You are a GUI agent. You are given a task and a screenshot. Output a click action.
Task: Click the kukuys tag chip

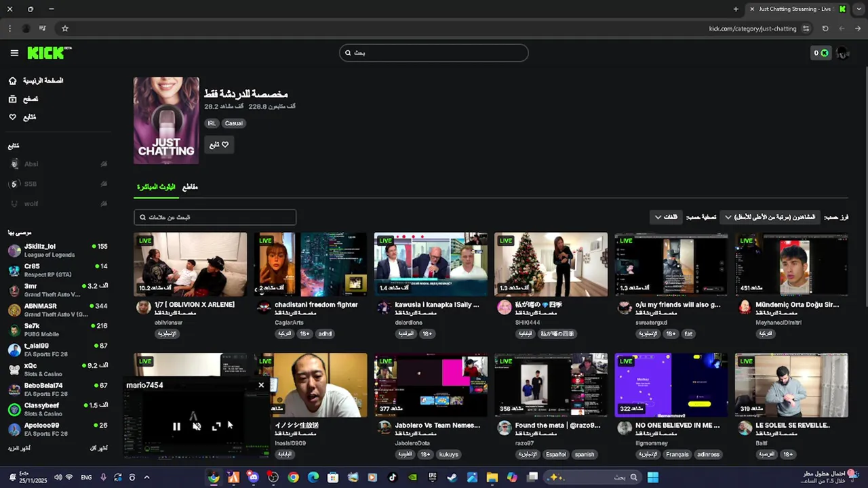449,454
